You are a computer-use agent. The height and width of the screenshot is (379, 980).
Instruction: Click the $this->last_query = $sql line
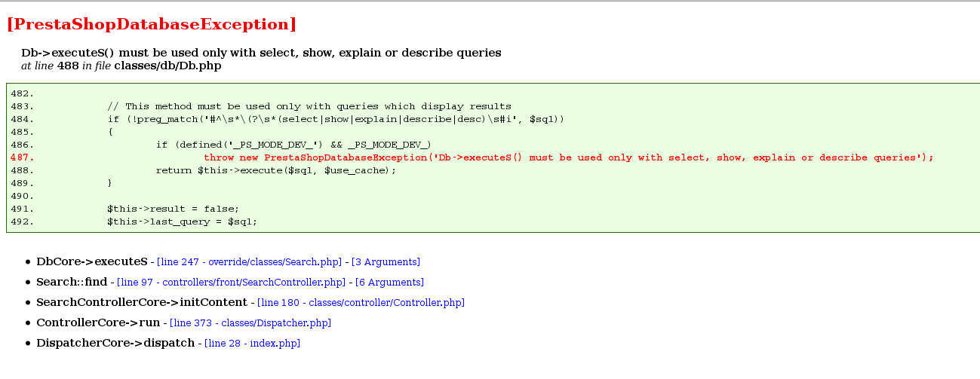point(182,222)
